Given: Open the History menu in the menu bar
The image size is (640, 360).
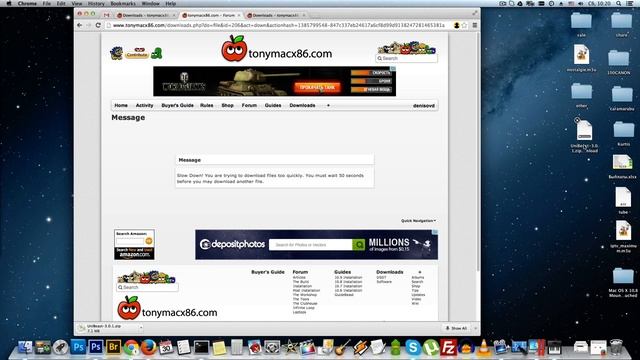Looking at the screenshot, I should tap(96, 3).
